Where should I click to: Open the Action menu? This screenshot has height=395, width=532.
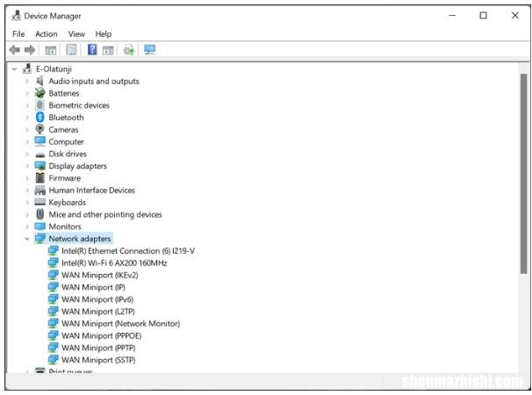[47, 34]
